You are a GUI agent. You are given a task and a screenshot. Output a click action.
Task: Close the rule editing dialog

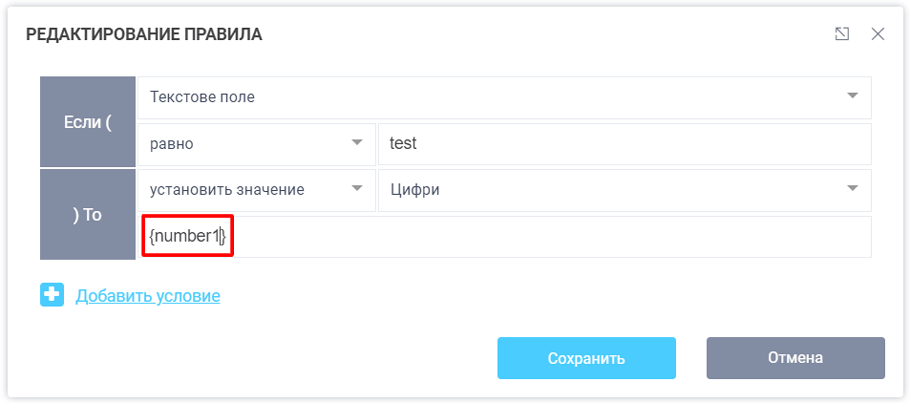pos(878,34)
